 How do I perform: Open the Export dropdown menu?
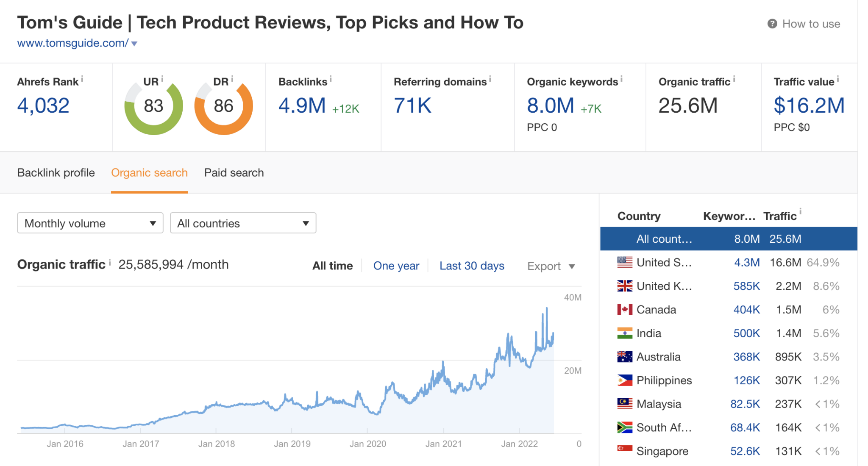click(551, 266)
